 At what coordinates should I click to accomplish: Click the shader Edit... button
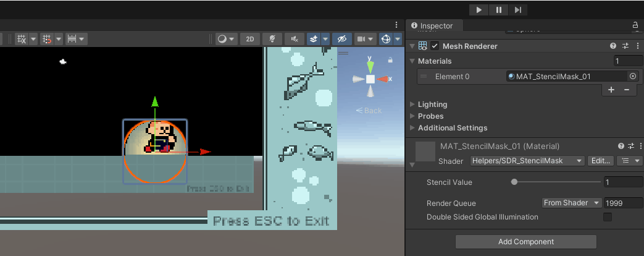coord(601,161)
